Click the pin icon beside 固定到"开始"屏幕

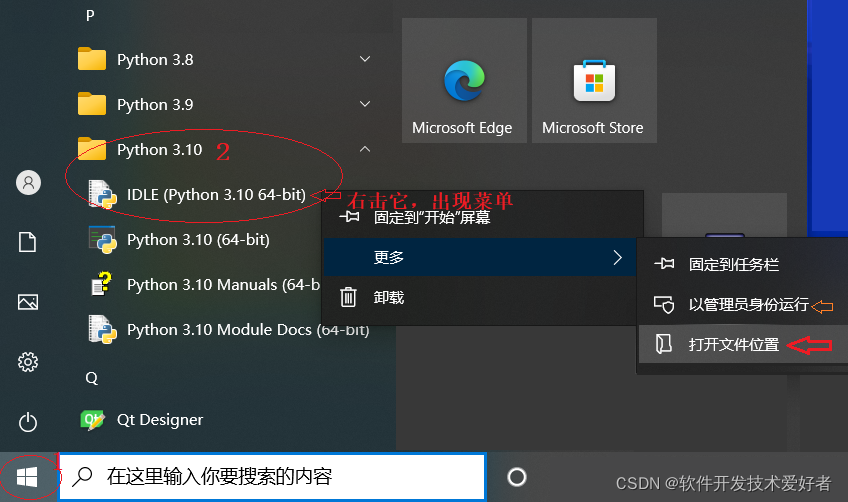[349, 217]
